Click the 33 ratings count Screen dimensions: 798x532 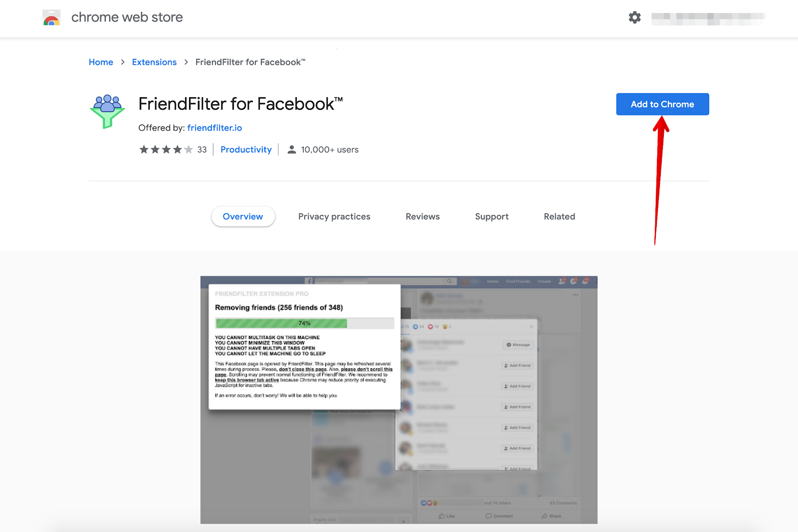(x=202, y=150)
